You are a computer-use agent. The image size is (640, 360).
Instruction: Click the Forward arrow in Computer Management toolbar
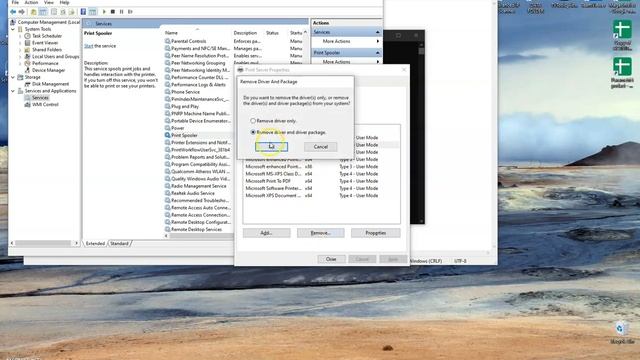pos(21,11)
